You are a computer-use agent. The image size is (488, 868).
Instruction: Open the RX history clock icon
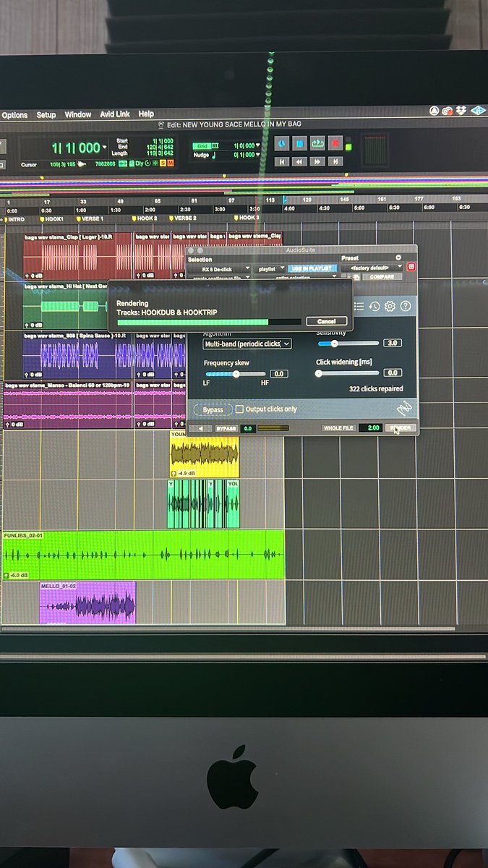374,306
